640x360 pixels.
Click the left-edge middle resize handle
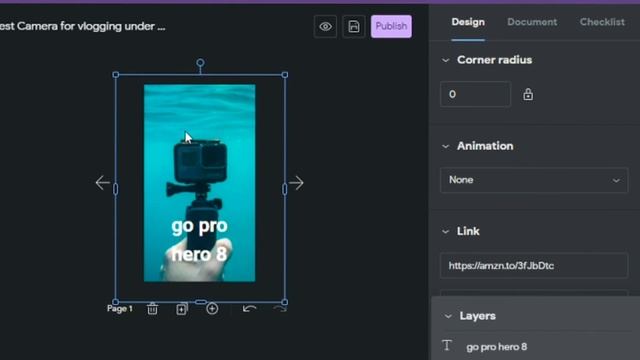116,189
